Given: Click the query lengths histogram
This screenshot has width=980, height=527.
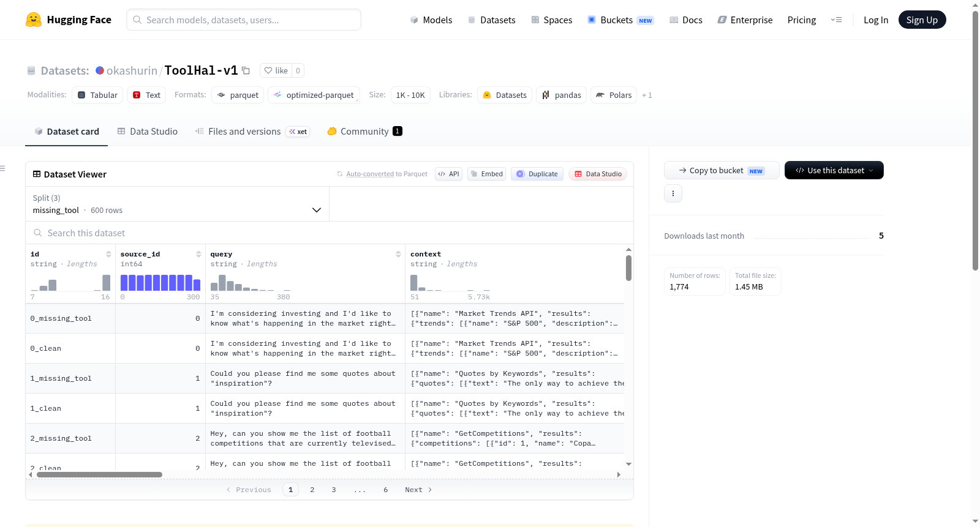Looking at the screenshot, I should point(251,282).
